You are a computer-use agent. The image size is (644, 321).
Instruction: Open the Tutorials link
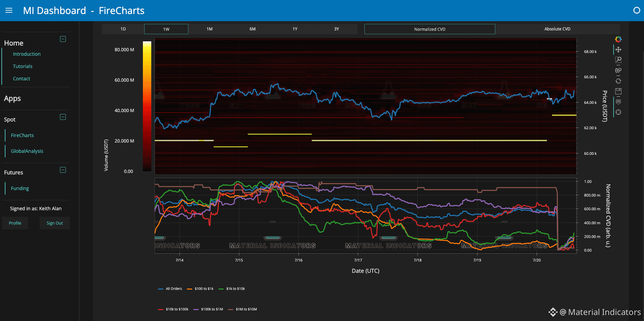(23, 66)
